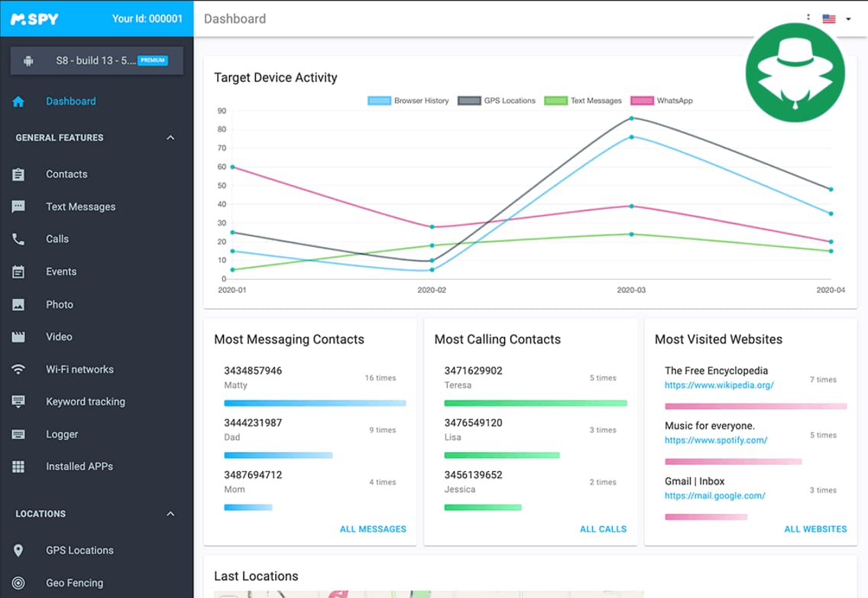Open Keyword tracking from the sidebar
The width and height of the screenshot is (868, 598).
point(85,401)
